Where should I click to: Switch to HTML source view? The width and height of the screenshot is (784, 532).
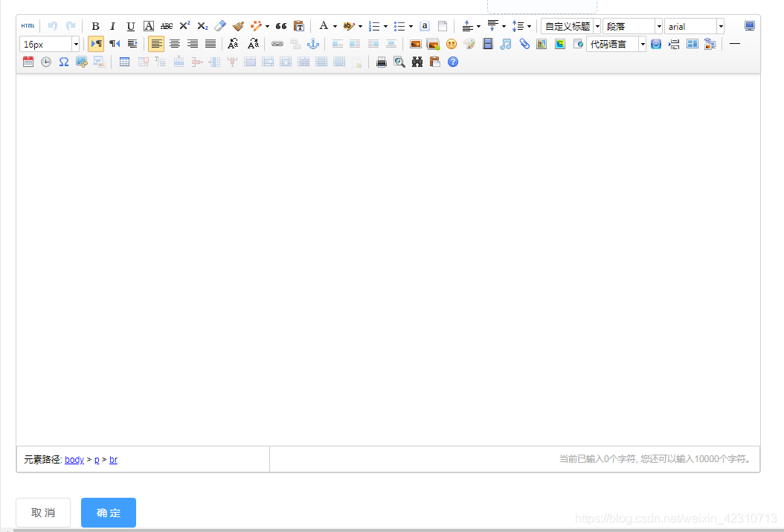pyautogui.click(x=28, y=26)
